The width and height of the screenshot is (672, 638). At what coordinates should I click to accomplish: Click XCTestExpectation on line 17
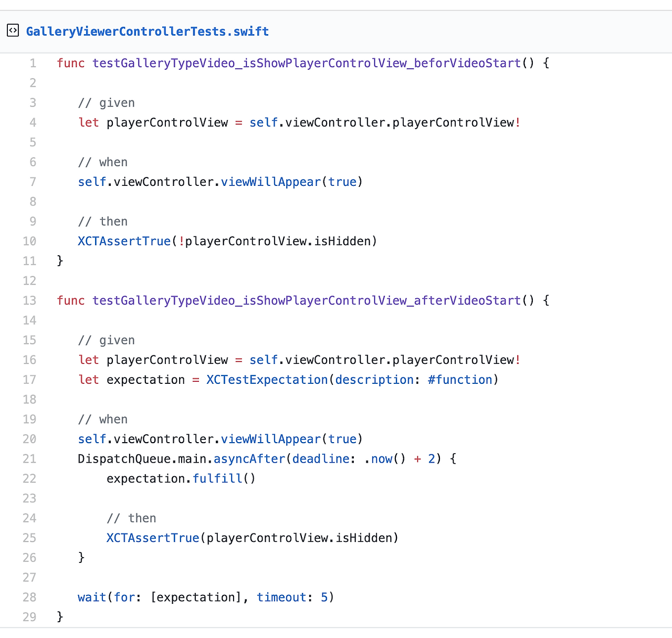pos(267,380)
